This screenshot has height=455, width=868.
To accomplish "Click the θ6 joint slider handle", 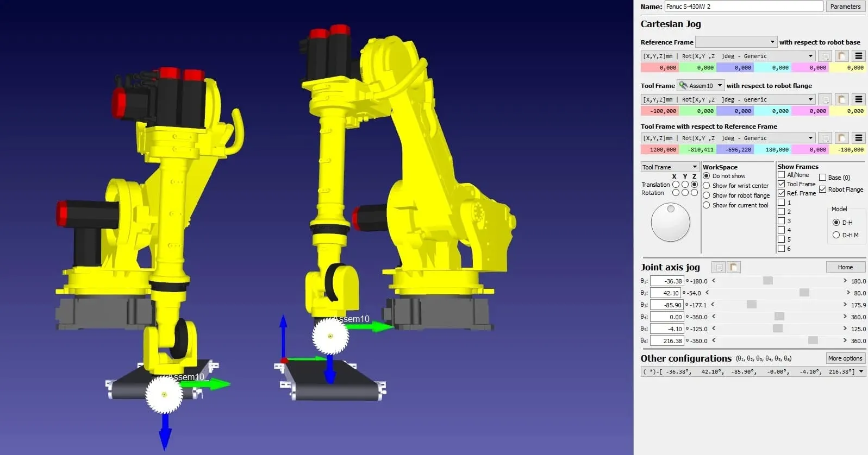I will 813,341.
